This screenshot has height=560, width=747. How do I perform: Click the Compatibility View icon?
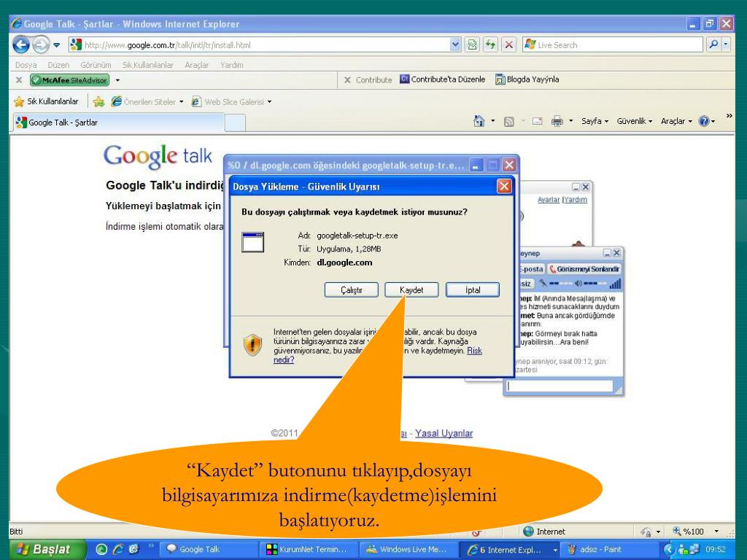point(472,45)
